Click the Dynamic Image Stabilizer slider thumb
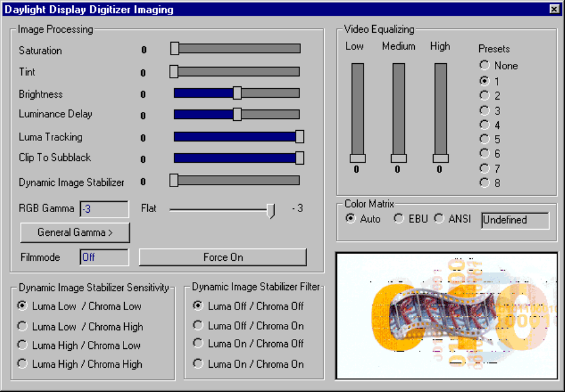This screenshot has width=565, height=392. (x=174, y=181)
